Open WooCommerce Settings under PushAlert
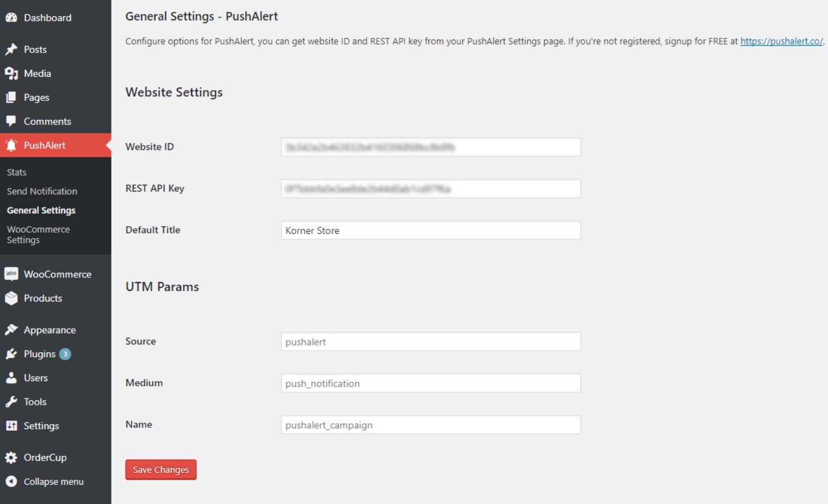This screenshot has width=828, height=504. pos(38,234)
